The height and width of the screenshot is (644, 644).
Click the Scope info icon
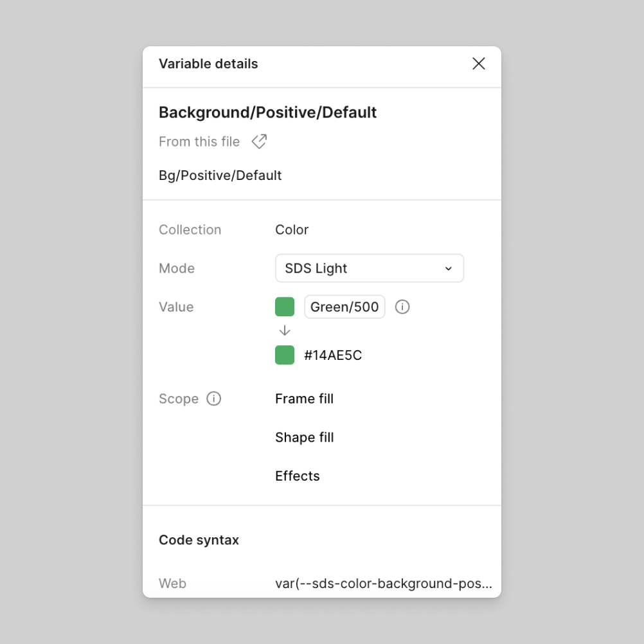tap(214, 398)
